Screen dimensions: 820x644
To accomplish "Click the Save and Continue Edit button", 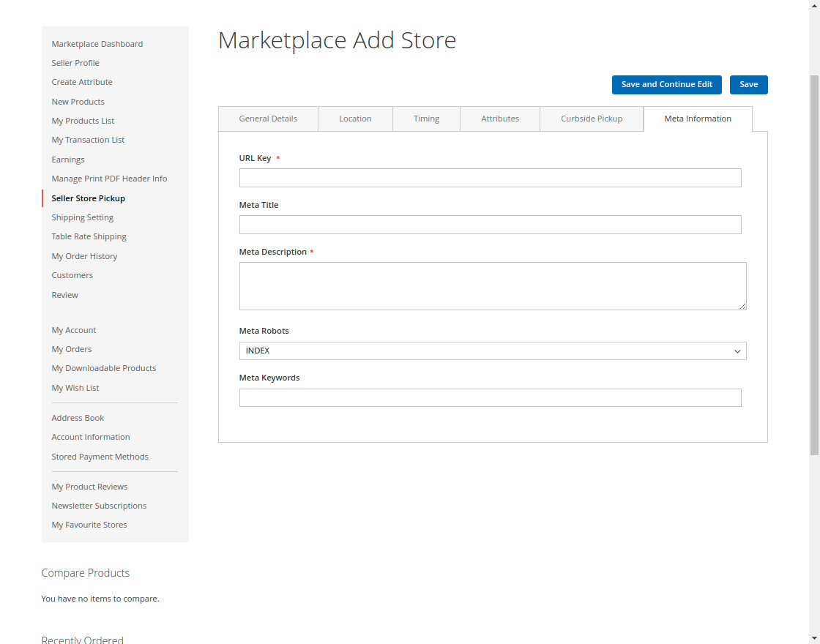I will click(666, 84).
